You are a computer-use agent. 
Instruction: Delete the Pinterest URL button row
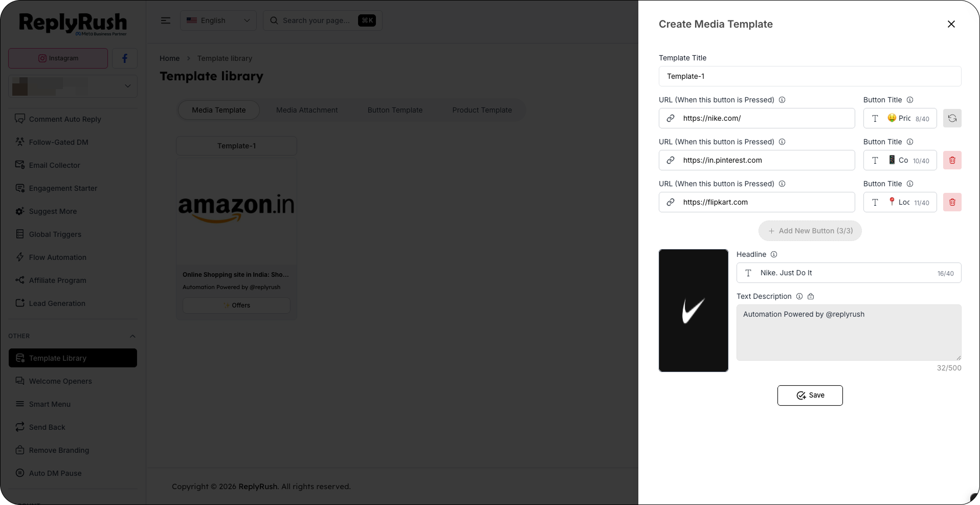[x=952, y=160]
